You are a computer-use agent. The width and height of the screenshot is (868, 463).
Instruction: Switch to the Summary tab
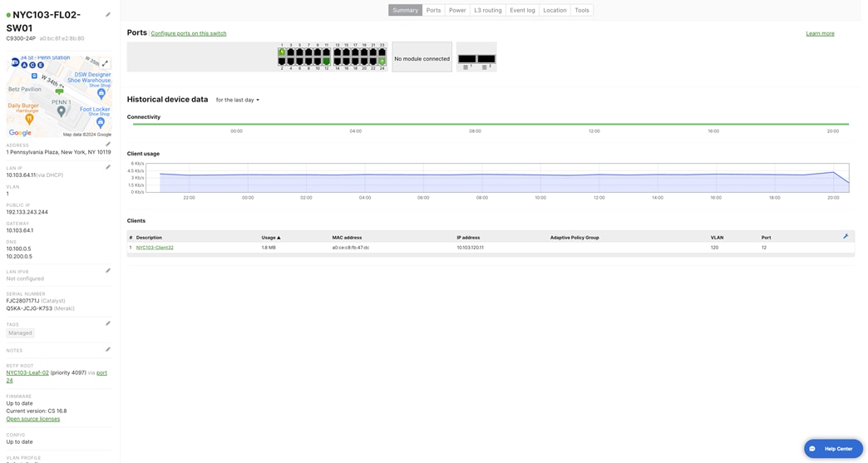(405, 10)
